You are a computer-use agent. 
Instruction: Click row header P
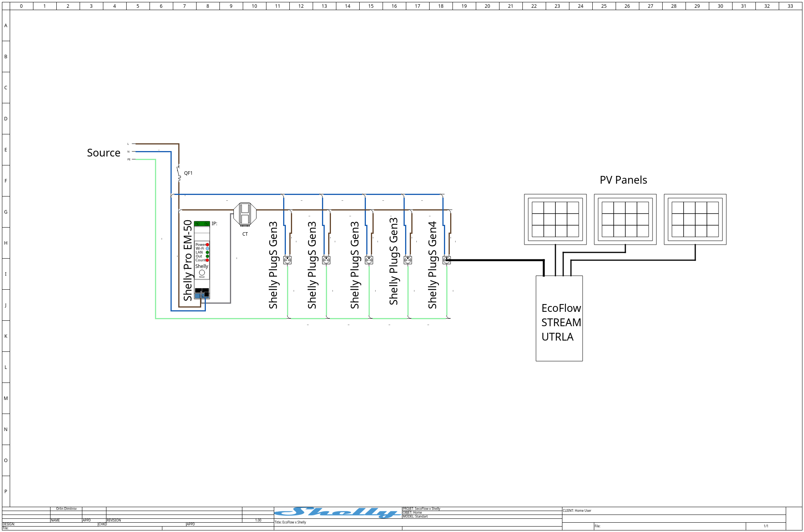point(6,492)
